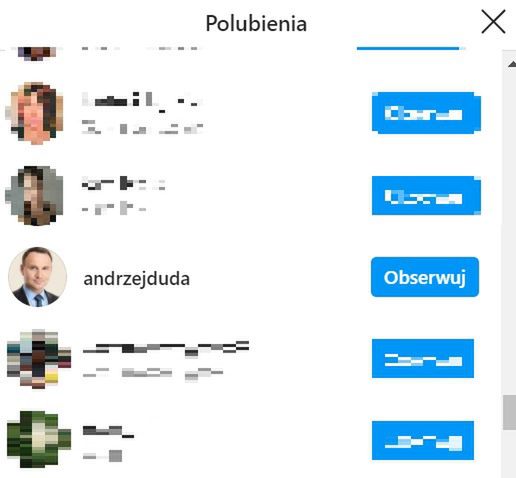Open the blurred avatar just above andrzejduda
Screen dimensions: 516x478
[34, 195]
